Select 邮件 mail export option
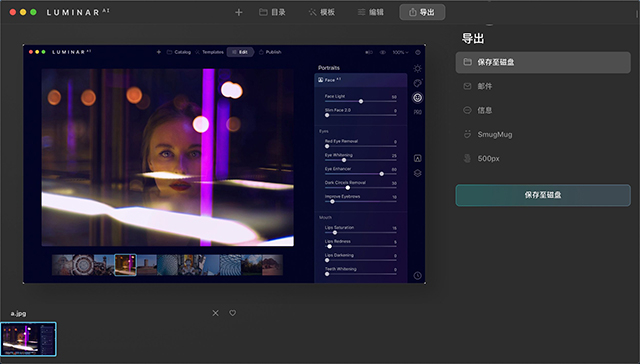This screenshot has height=364, width=640. pyautogui.click(x=543, y=86)
